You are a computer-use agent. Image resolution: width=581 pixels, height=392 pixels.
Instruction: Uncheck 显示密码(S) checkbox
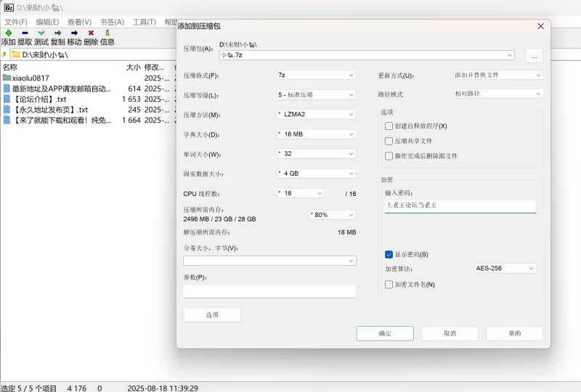pos(389,255)
